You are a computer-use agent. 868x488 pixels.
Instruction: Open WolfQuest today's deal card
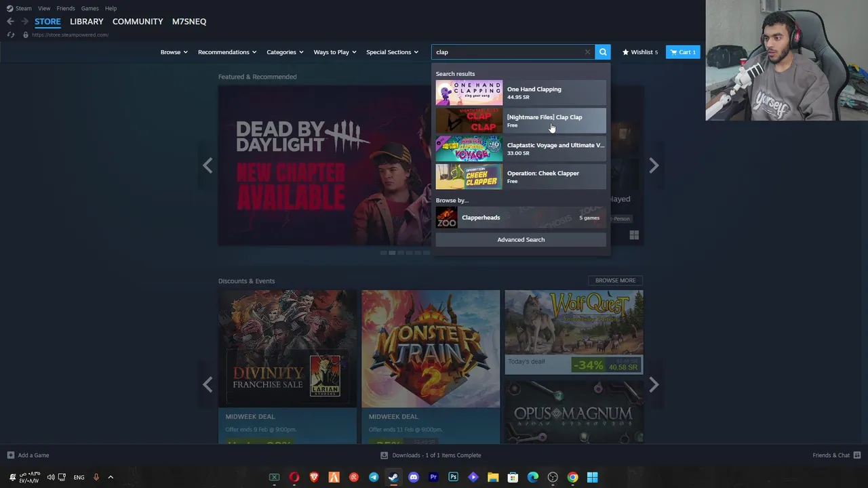pyautogui.click(x=574, y=332)
